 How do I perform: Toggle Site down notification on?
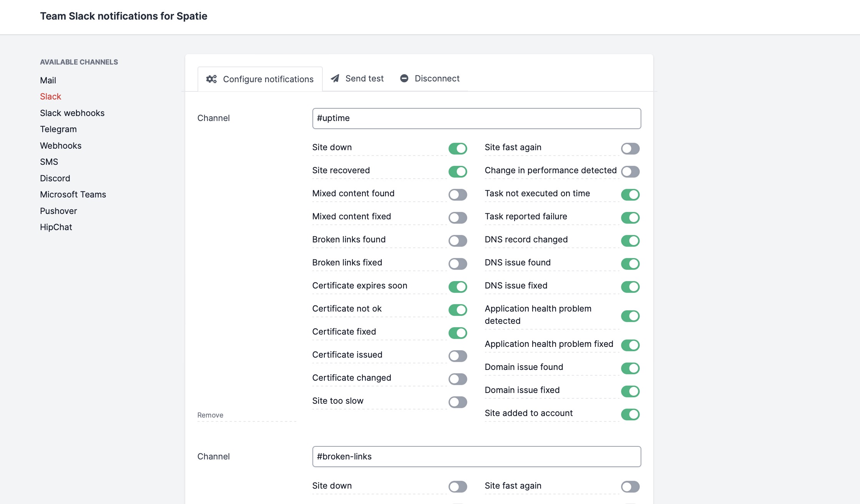[458, 486]
